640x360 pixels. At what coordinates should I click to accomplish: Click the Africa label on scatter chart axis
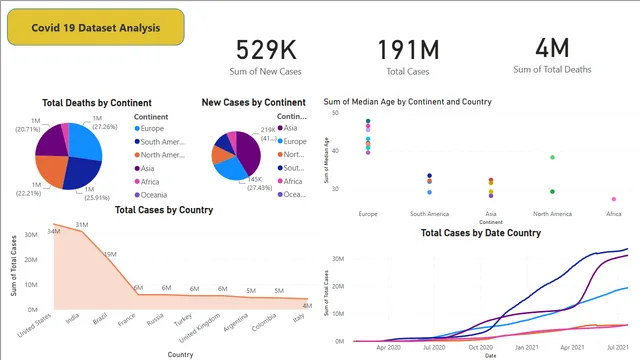pos(614,214)
